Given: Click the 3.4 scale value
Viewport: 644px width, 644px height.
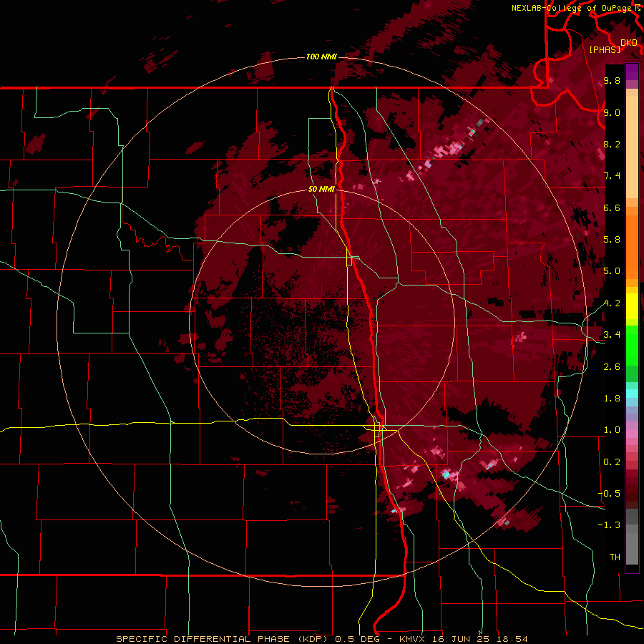Looking at the screenshot, I should tap(612, 335).
